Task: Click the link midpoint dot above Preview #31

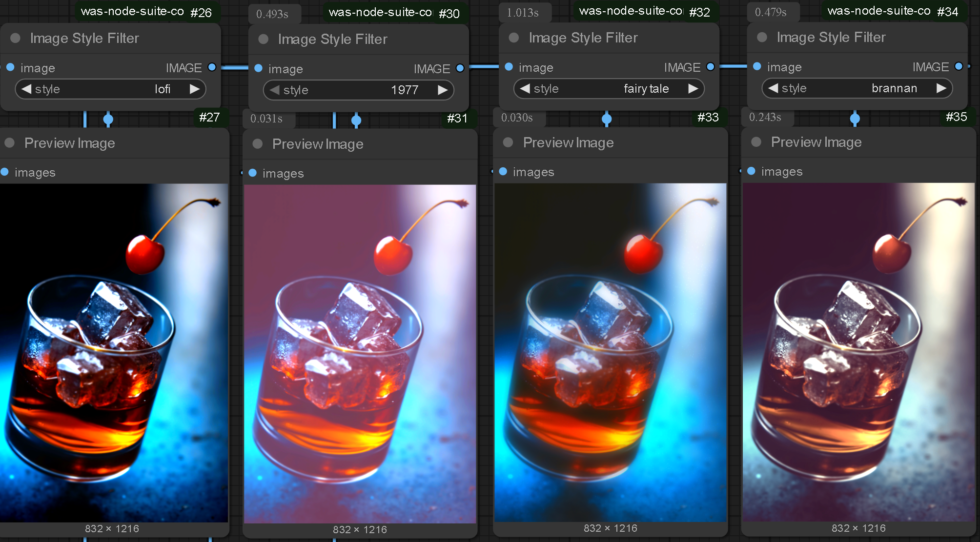Action: [x=356, y=120]
